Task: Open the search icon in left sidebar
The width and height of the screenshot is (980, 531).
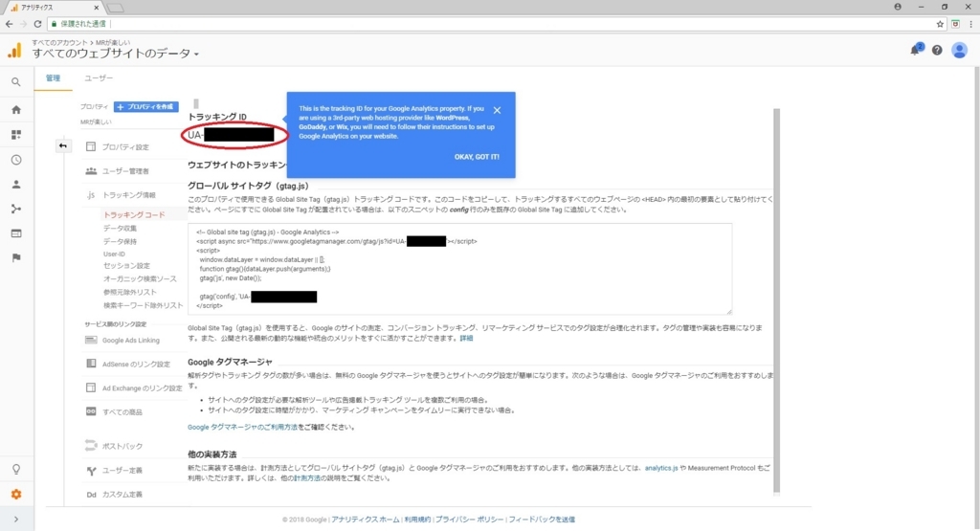Action: 16,82
